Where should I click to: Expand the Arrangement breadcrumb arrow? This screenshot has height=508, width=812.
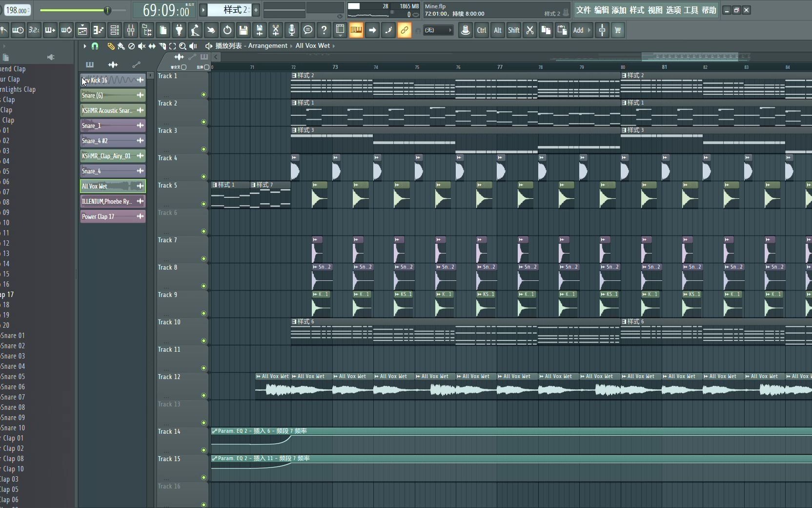tap(291, 46)
